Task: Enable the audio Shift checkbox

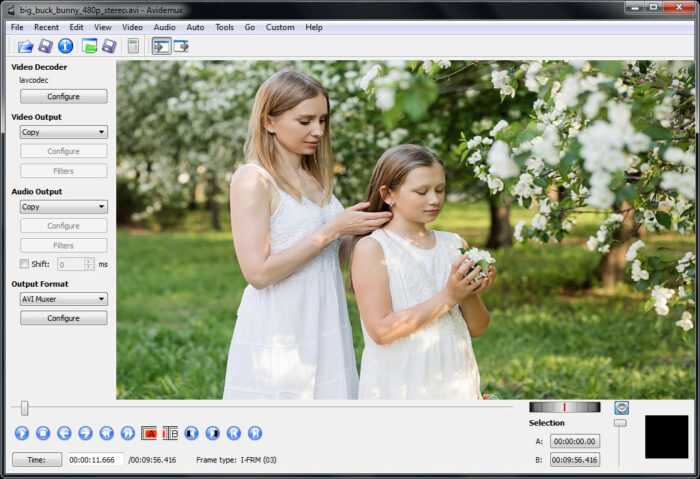Action: (25, 264)
